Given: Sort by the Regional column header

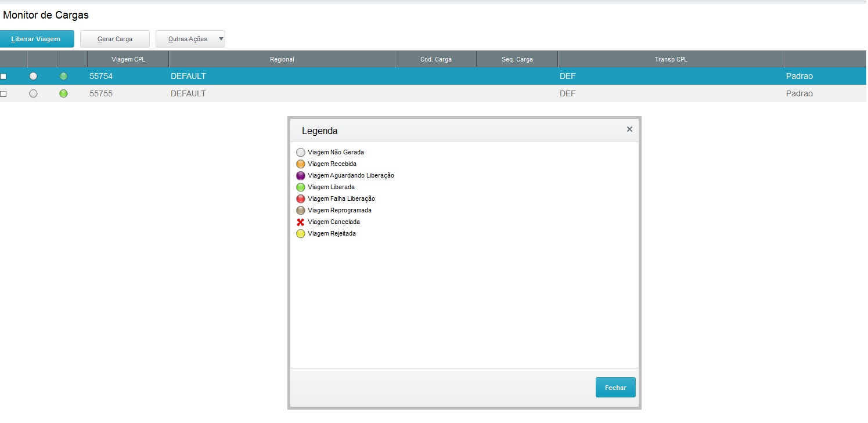Looking at the screenshot, I should click(282, 59).
